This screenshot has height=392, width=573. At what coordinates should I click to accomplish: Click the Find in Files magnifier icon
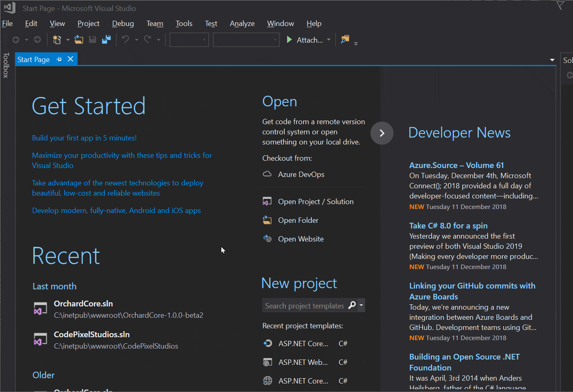pos(344,39)
